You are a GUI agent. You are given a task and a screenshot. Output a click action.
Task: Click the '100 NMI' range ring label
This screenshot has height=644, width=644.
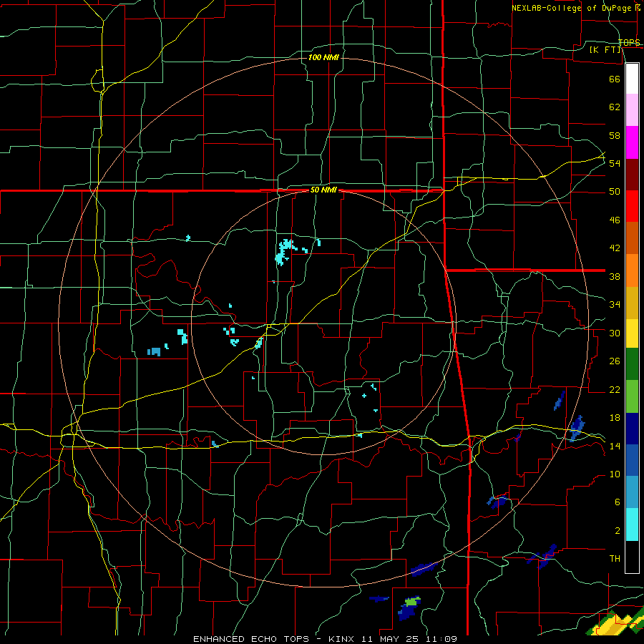(323, 57)
